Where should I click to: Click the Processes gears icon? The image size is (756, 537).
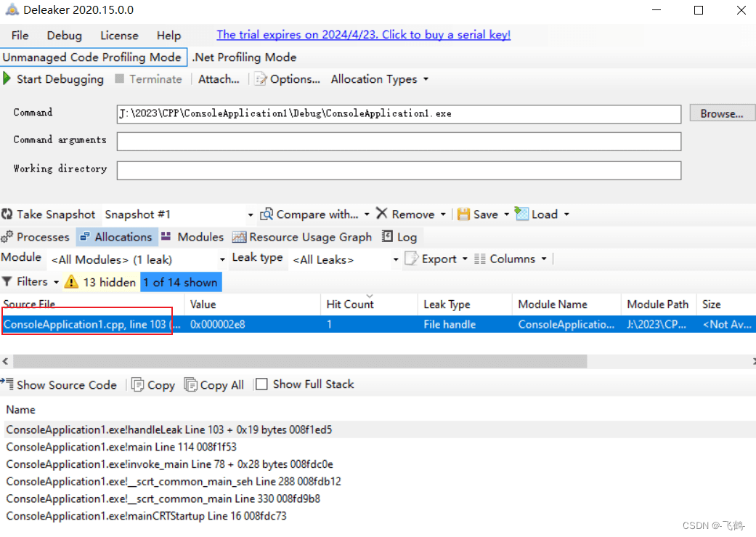click(7, 236)
